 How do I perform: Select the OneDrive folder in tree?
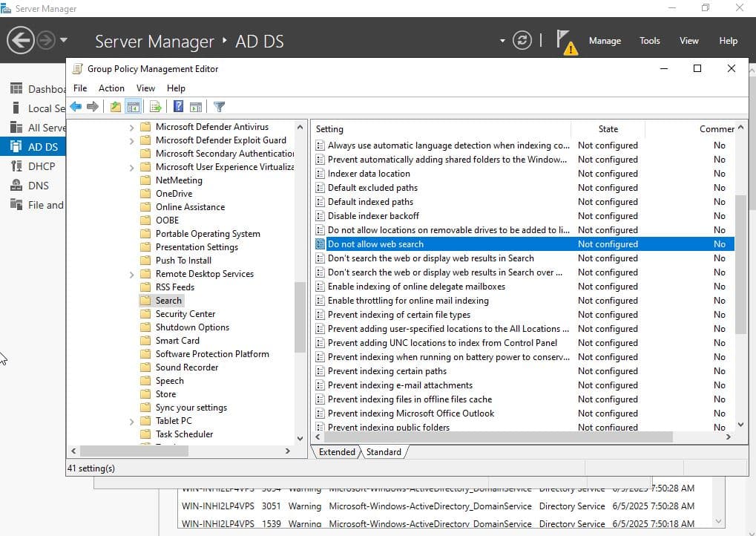point(174,194)
